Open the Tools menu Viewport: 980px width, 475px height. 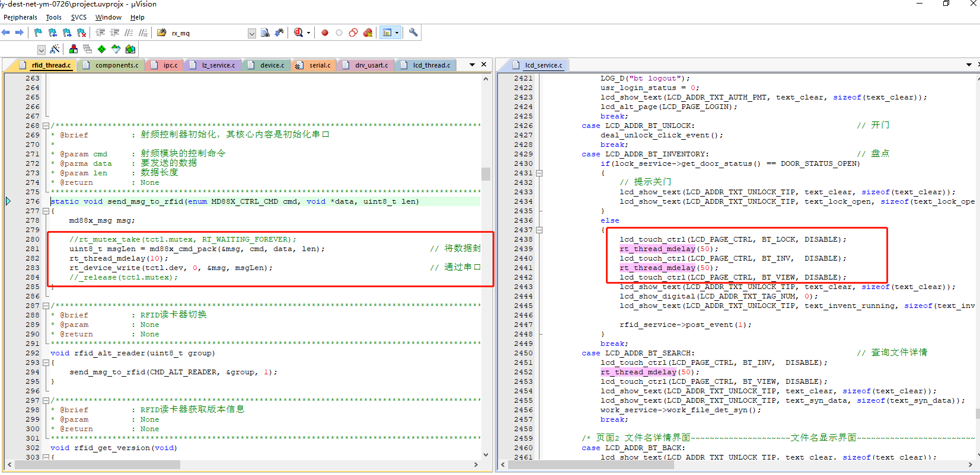(x=54, y=17)
